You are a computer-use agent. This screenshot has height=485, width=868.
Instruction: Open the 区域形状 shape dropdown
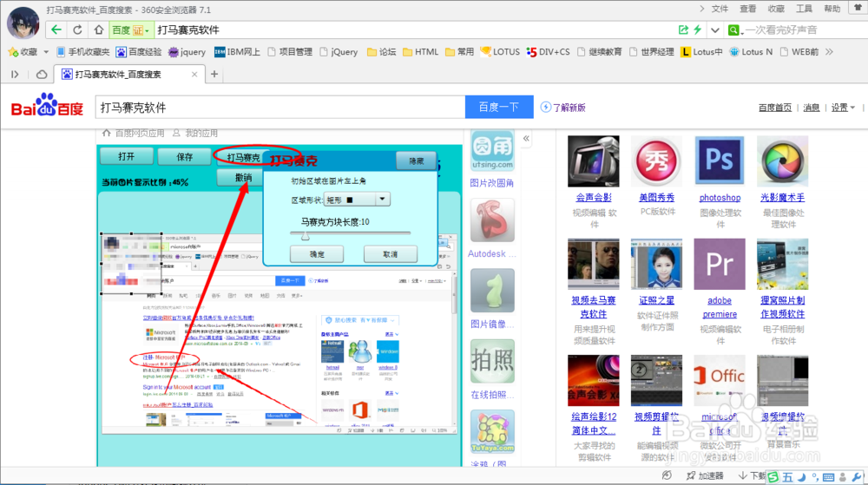[x=357, y=200]
